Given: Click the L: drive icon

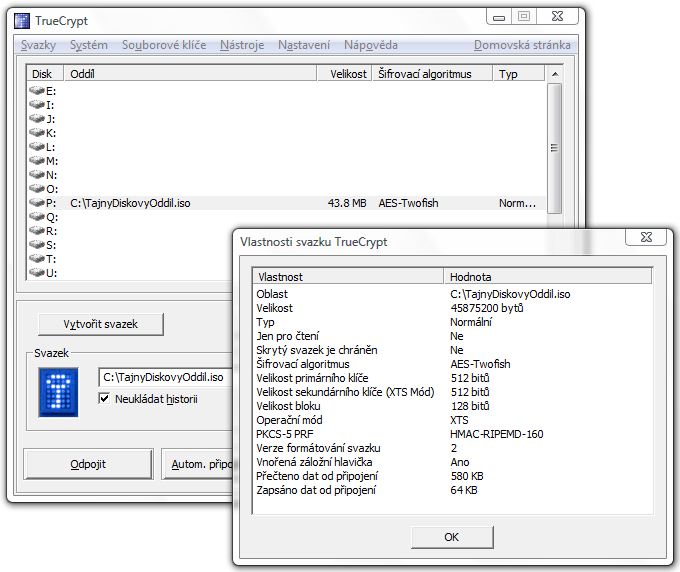Looking at the screenshot, I should point(37,147).
